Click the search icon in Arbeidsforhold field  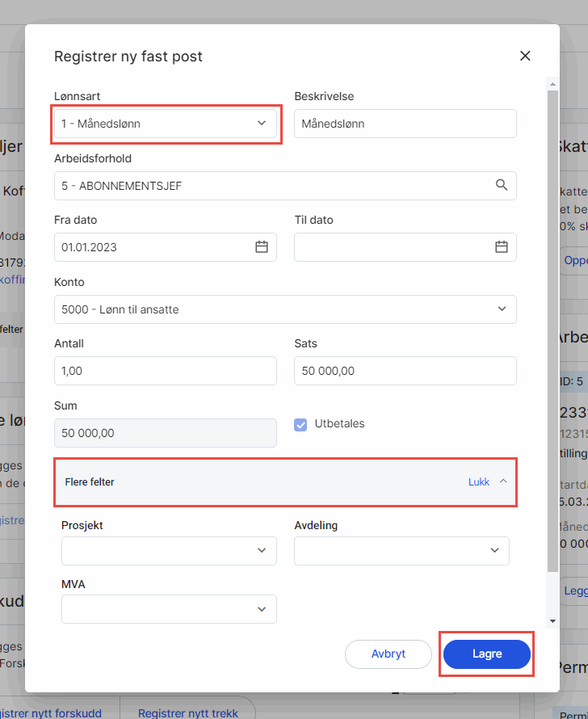(502, 185)
